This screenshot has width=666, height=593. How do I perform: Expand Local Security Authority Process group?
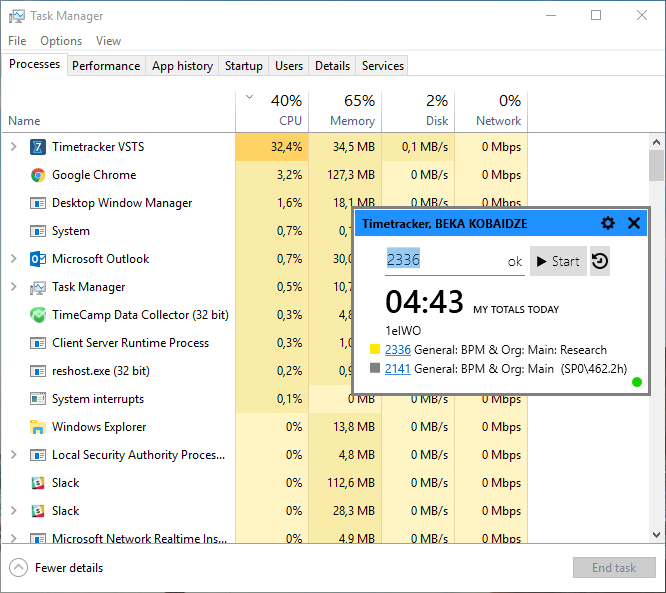pyautogui.click(x=14, y=455)
